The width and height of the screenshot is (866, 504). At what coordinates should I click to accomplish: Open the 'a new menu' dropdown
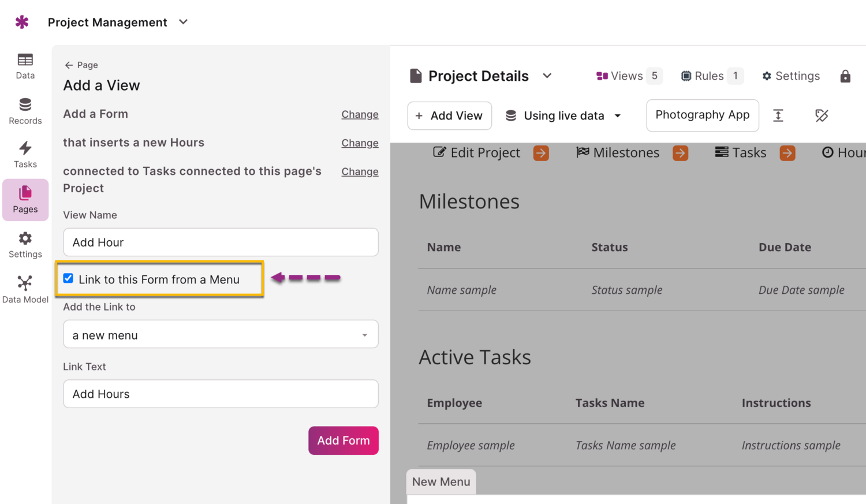pyautogui.click(x=221, y=335)
